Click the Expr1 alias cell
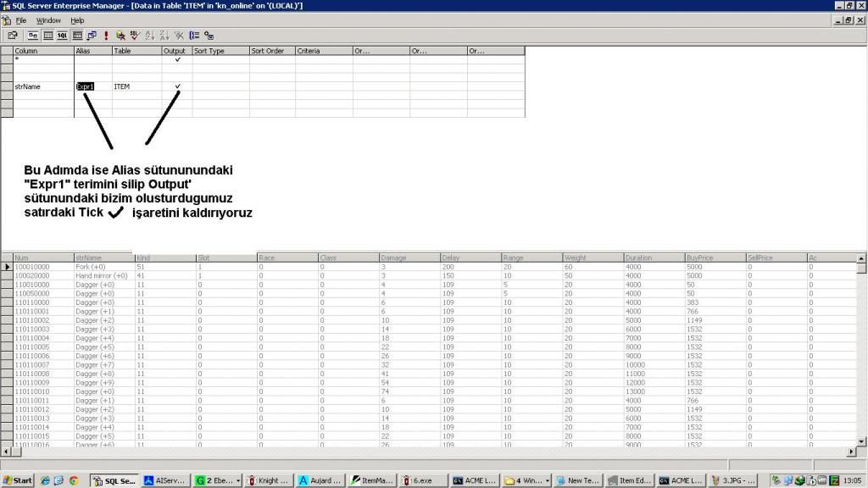 click(x=86, y=86)
